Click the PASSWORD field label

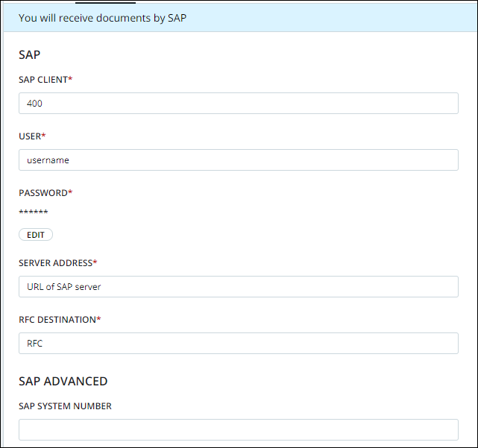point(43,193)
